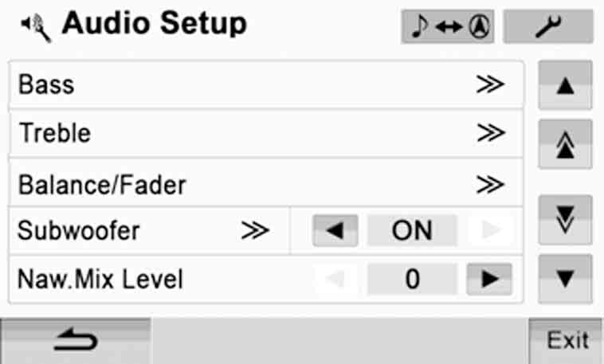Open Subwoofer submenu via its chevron
This screenshot has width=604, height=364.
(x=255, y=231)
